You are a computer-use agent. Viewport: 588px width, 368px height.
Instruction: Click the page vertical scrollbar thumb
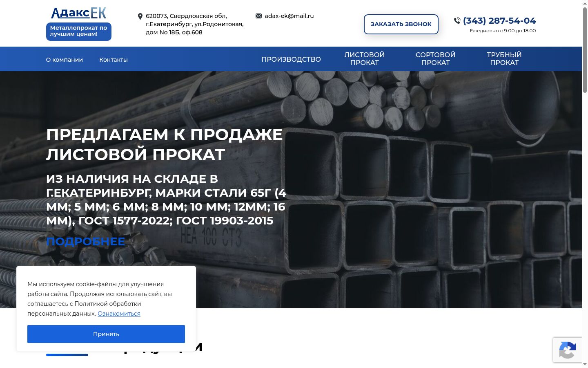tap(585, 50)
